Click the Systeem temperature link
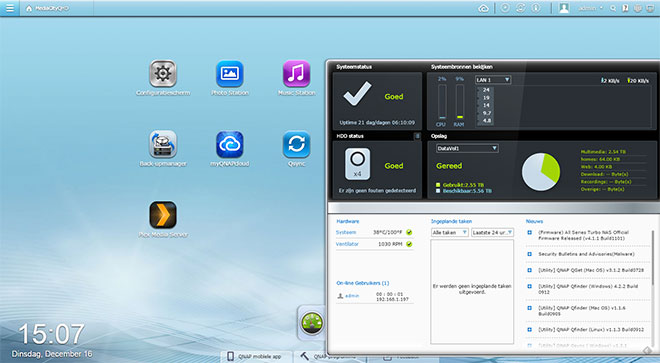 [346, 232]
